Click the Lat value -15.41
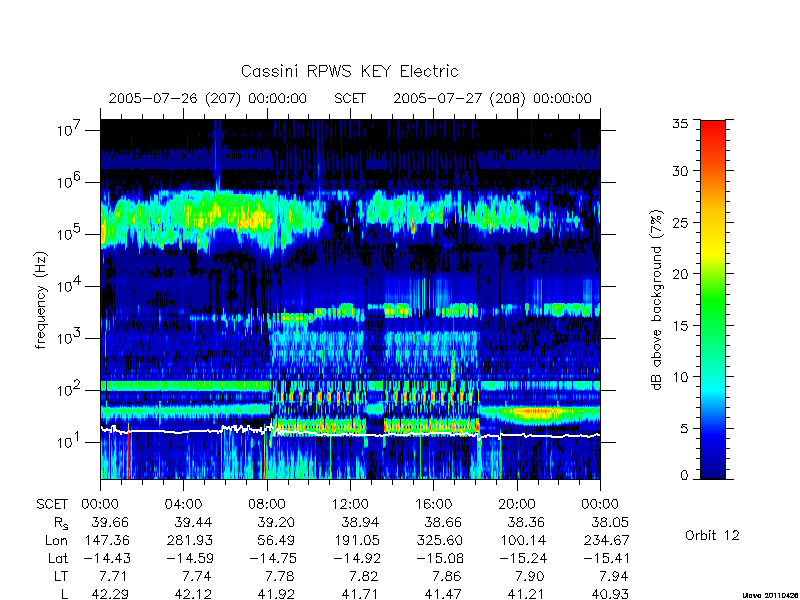Screen dimensions: 800x600 pos(606,558)
